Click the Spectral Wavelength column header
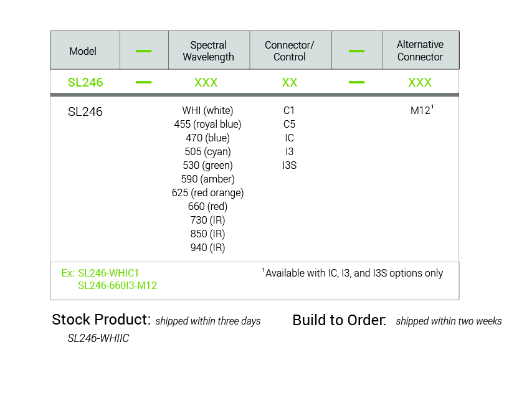 click(208, 51)
